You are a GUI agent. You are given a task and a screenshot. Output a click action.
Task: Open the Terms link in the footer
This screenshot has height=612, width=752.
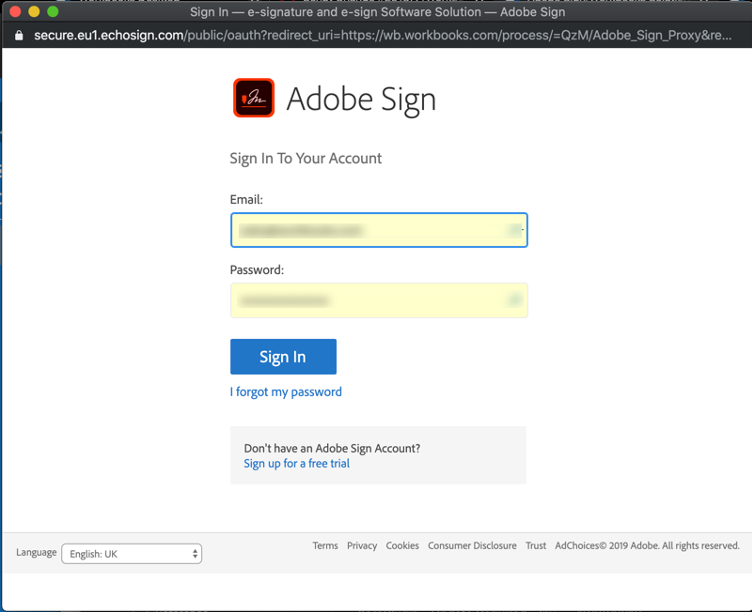coord(325,546)
